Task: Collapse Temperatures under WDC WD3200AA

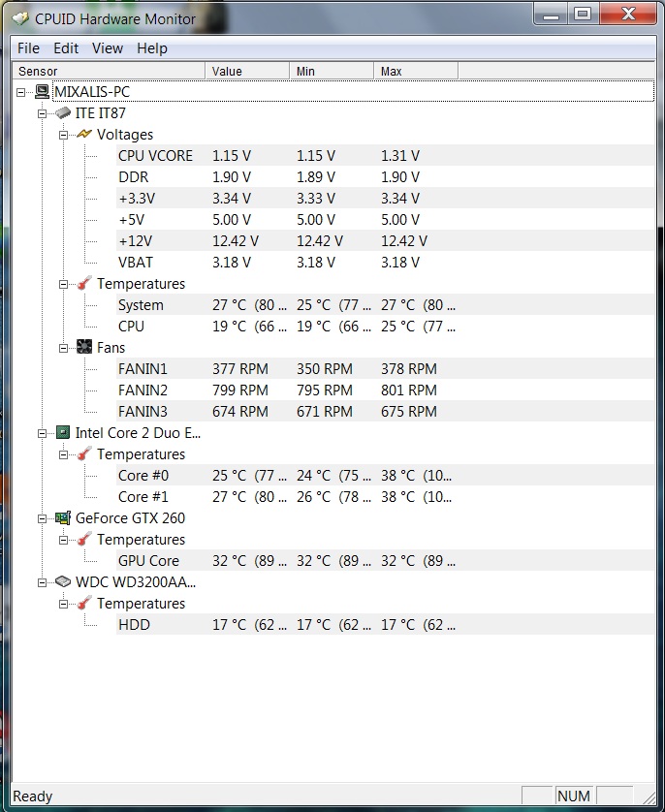Action: (x=63, y=604)
